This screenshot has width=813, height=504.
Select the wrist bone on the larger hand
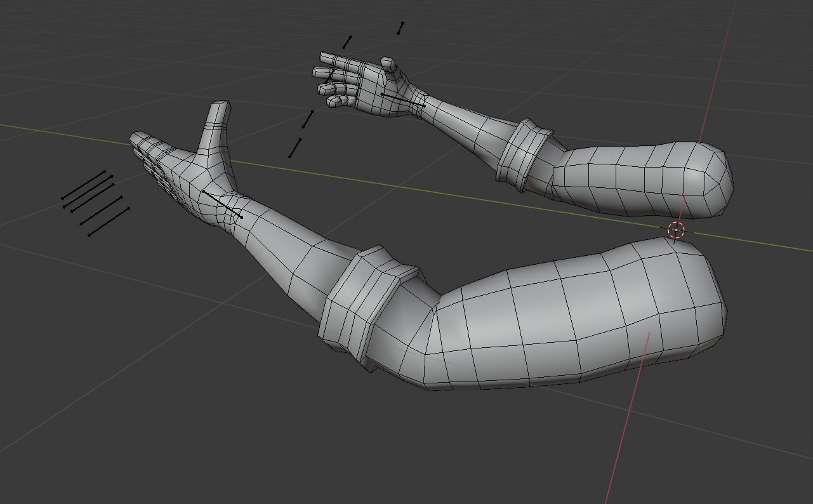click(x=222, y=204)
